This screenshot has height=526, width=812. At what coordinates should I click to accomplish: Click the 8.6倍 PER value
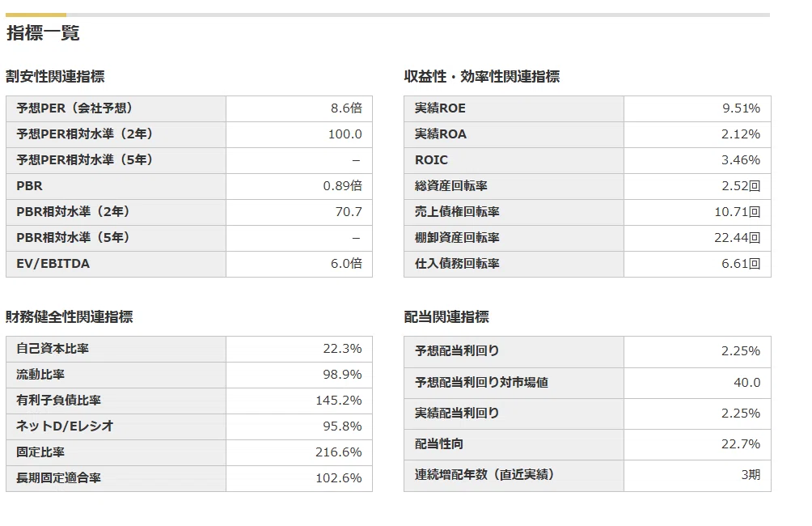[346, 108]
